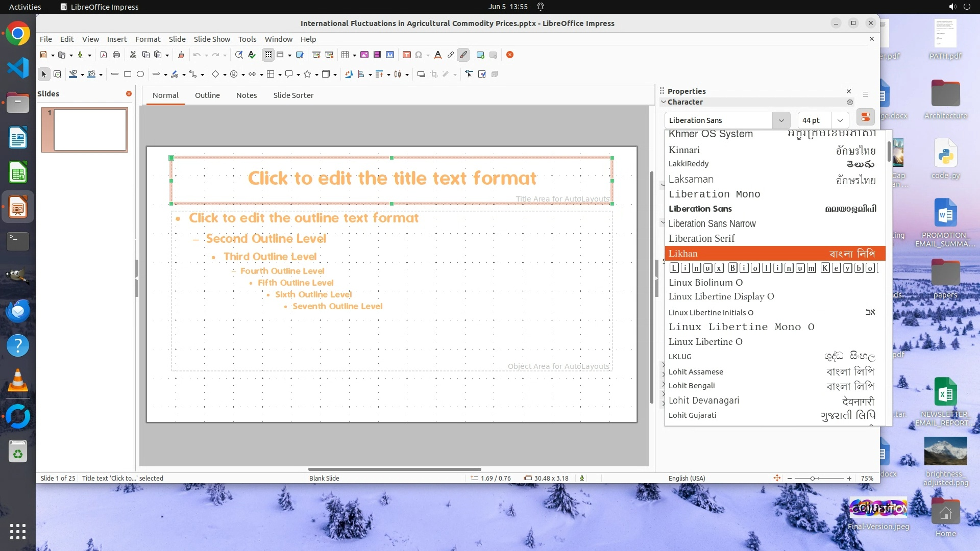This screenshot has height=551, width=980.
Task: Toggle the Shadow button in drawing toolbar
Action: pyautogui.click(x=421, y=74)
